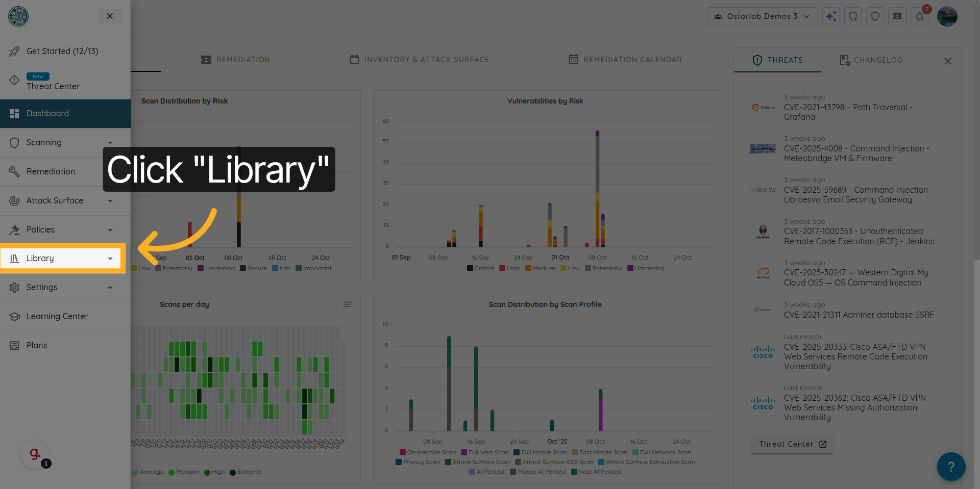Image resolution: width=980 pixels, height=489 pixels.
Task: Open the Ostorlab Demos 3 organization dropdown
Action: pos(762,16)
